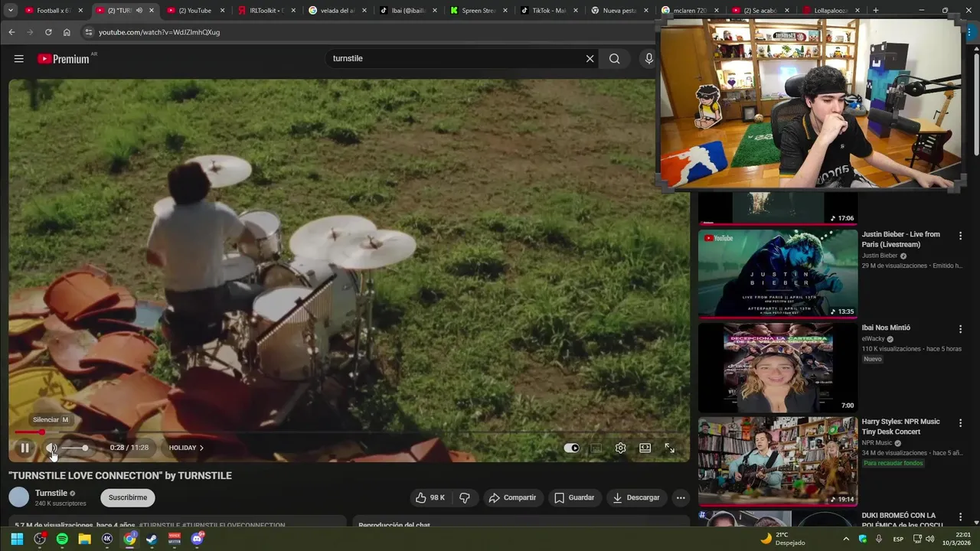Open more actions menu beside Descargar
Screen dimensions: 980x551
point(681,497)
